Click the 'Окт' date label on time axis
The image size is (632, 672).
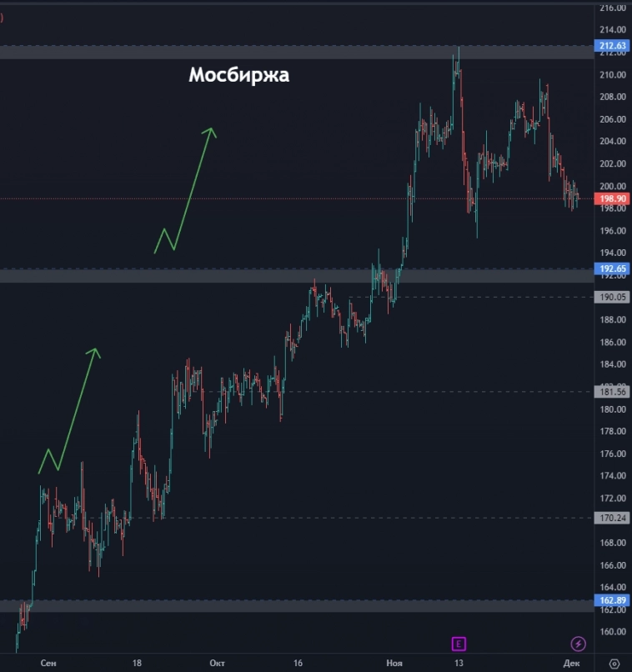pos(217,663)
